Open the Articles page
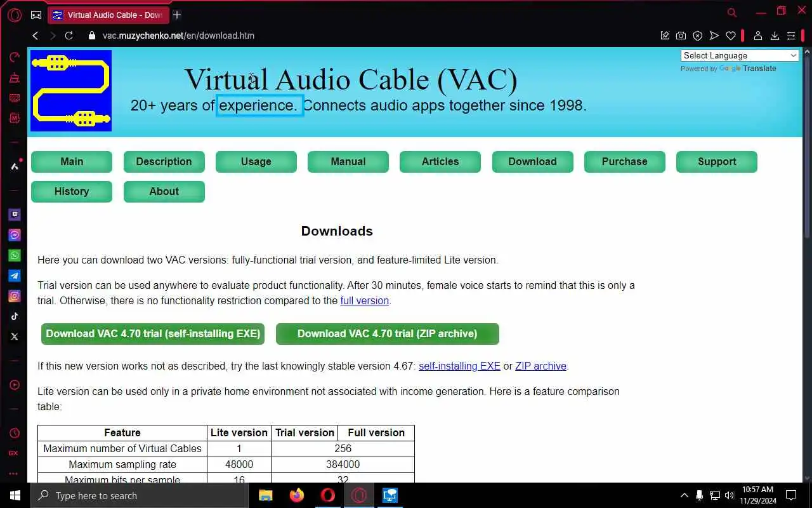 (x=440, y=161)
